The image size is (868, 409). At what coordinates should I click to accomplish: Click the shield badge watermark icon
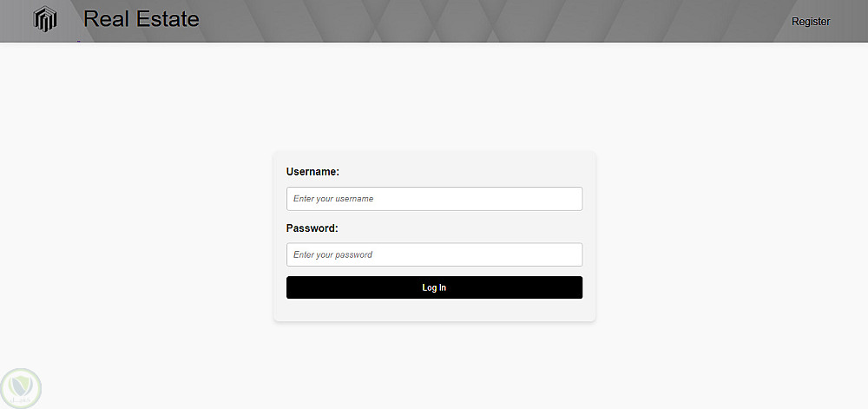click(x=20, y=387)
